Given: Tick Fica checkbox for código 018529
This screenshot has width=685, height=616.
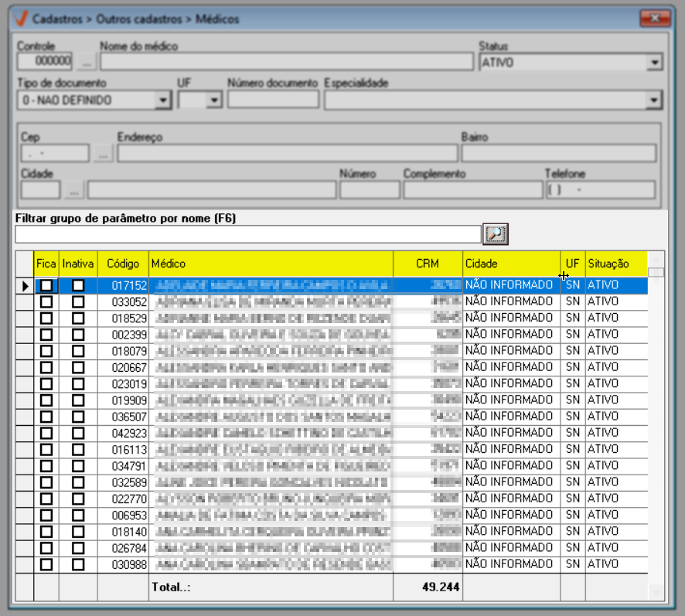Looking at the screenshot, I should click(x=47, y=318).
